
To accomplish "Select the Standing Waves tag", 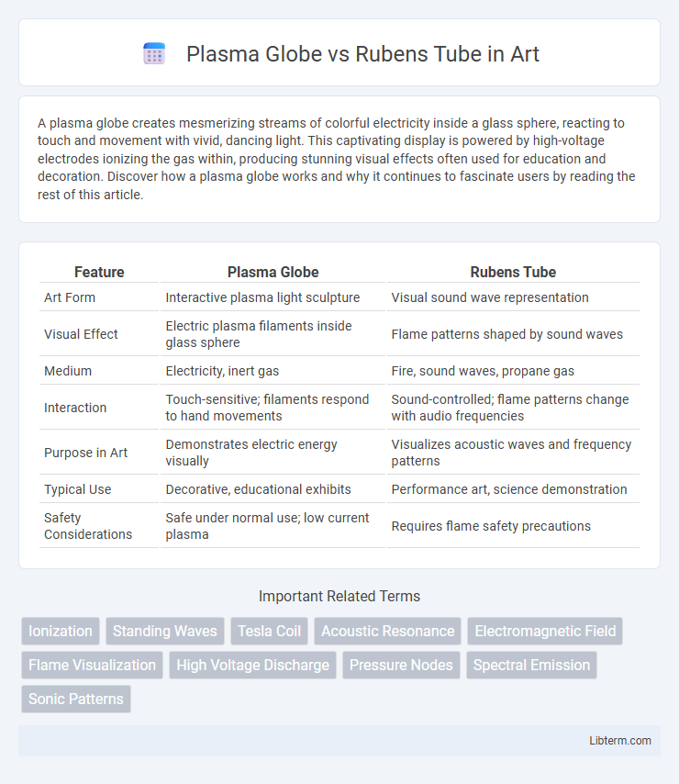I will pos(165,631).
